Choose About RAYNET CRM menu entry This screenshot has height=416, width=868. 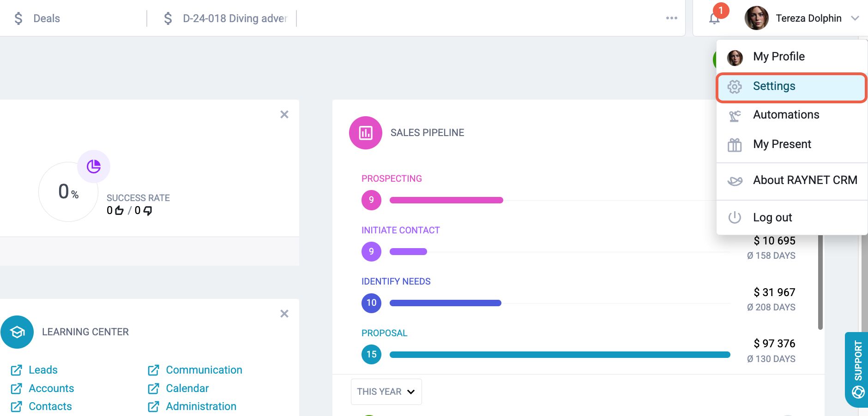click(792, 180)
